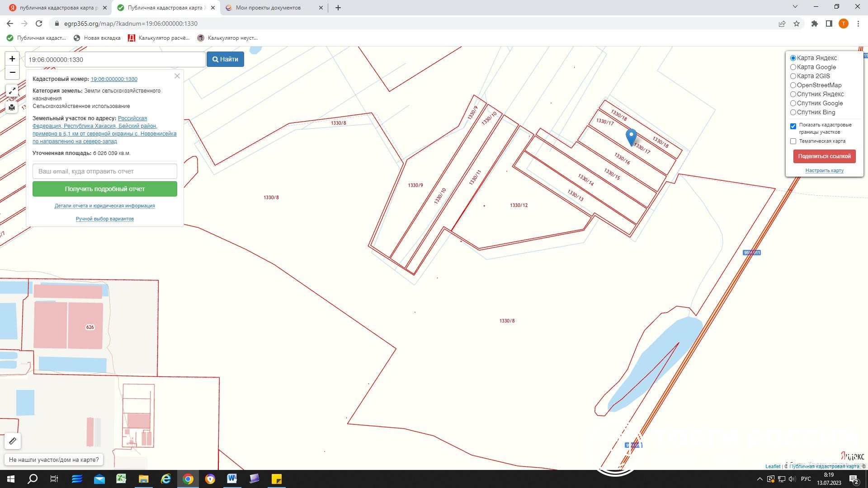
Task: Bookmark this page with star icon
Action: click(x=797, y=23)
